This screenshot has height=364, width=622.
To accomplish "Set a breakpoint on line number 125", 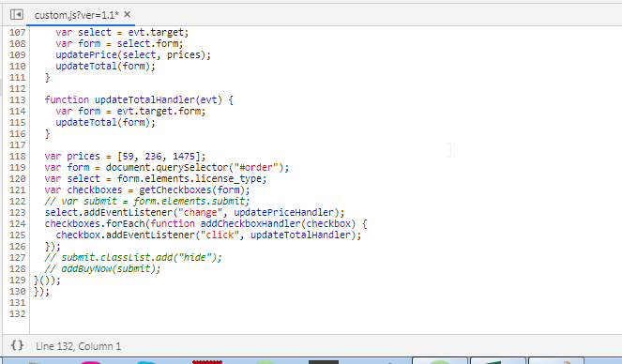I will point(18,235).
